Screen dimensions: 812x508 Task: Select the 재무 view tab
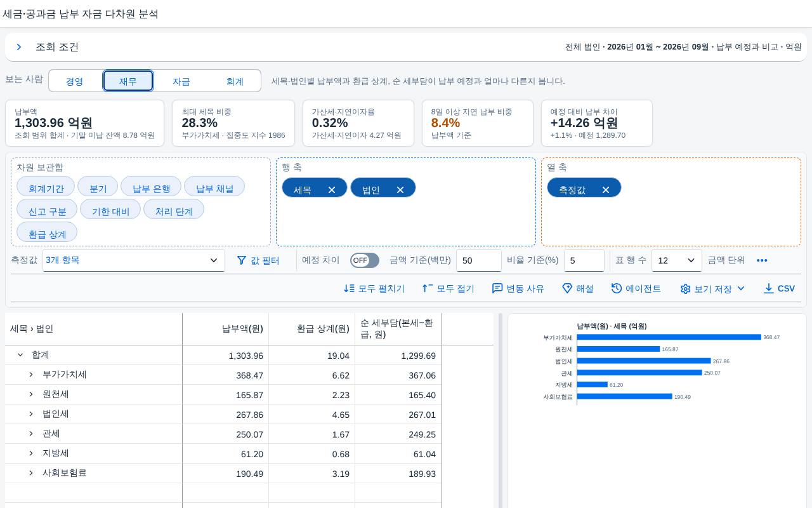pyautogui.click(x=128, y=81)
